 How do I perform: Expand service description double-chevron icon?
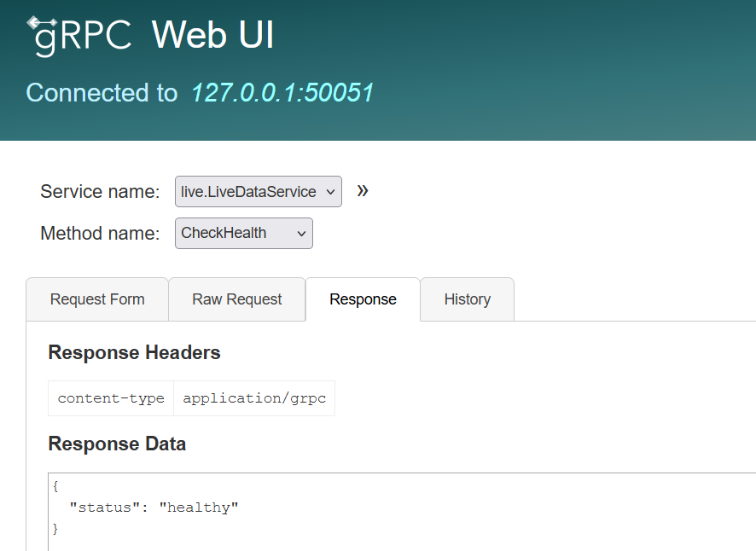(363, 191)
